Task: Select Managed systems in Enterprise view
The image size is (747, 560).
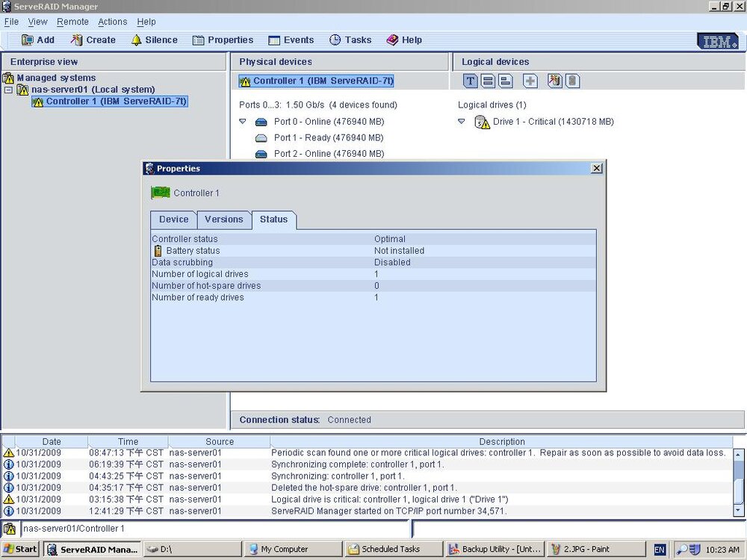Action: (x=56, y=78)
